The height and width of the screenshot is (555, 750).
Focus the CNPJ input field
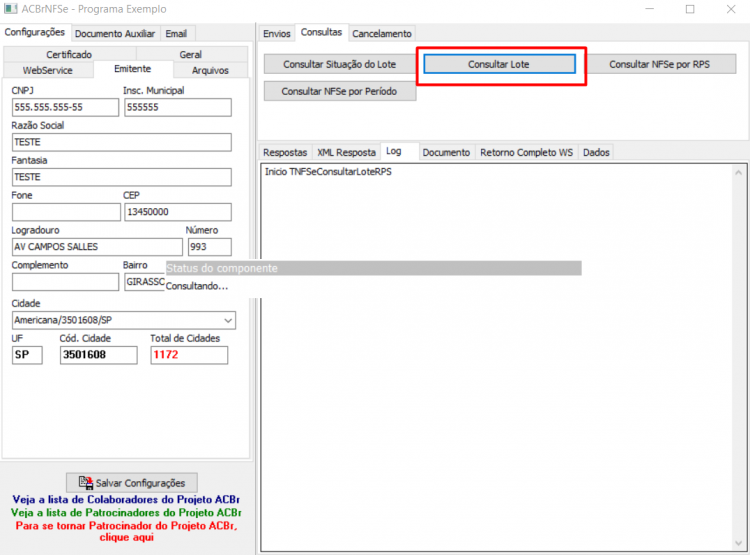point(65,107)
